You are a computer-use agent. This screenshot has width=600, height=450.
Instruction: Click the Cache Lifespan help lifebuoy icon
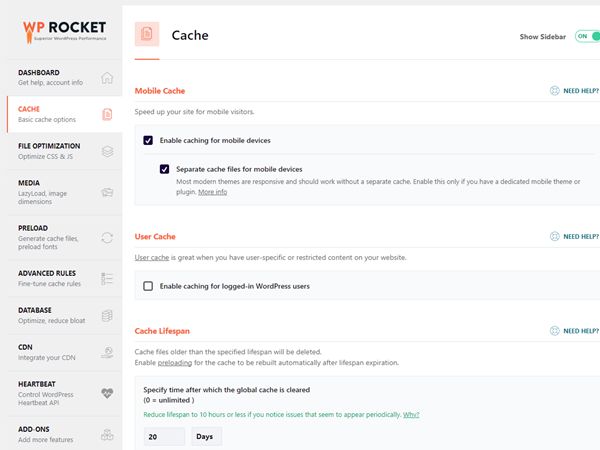click(x=554, y=331)
